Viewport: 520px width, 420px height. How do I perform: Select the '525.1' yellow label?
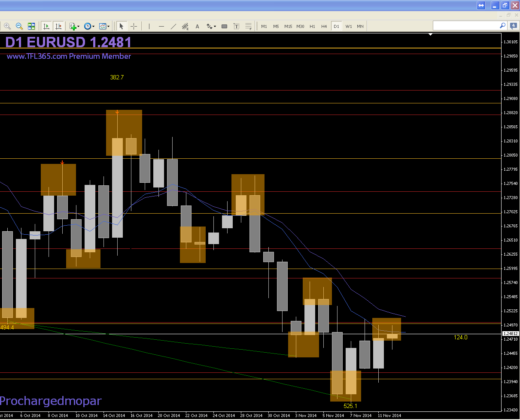point(350,405)
